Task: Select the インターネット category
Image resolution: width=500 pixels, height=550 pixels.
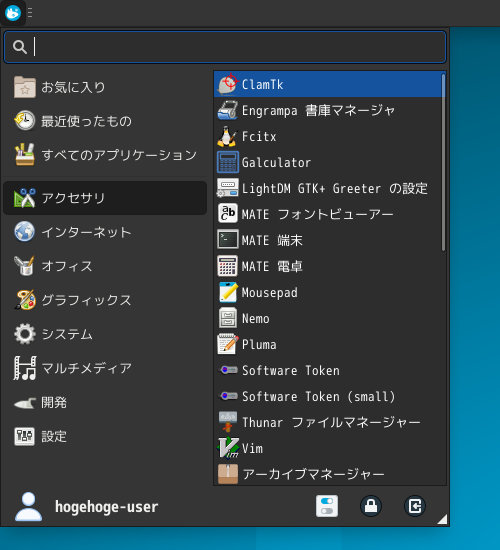Action: pyautogui.click(x=105, y=232)
